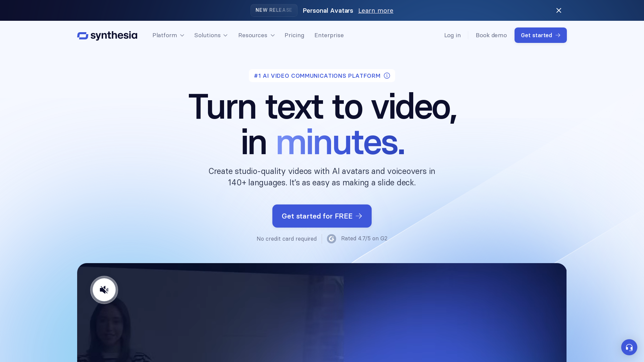Image resolution: width=644 pixels, height=362 pixels.
Task: Click the Synthesia logo icon
Action: 83,35
